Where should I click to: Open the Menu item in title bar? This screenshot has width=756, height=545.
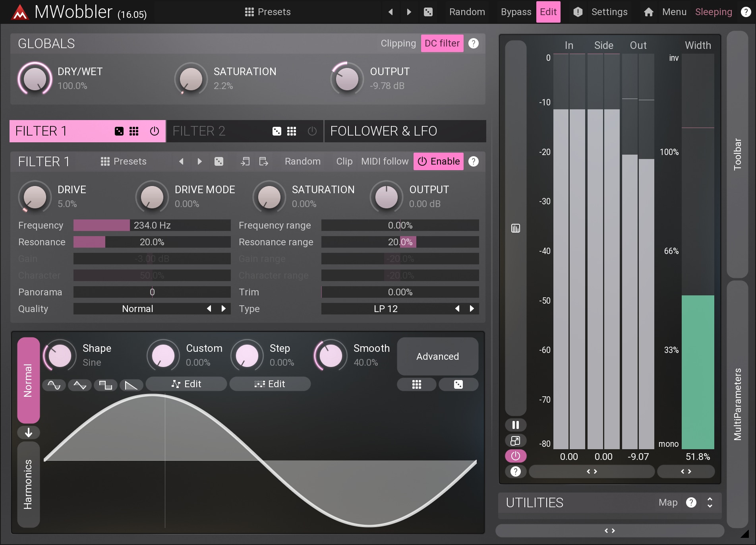click(674, 12)
